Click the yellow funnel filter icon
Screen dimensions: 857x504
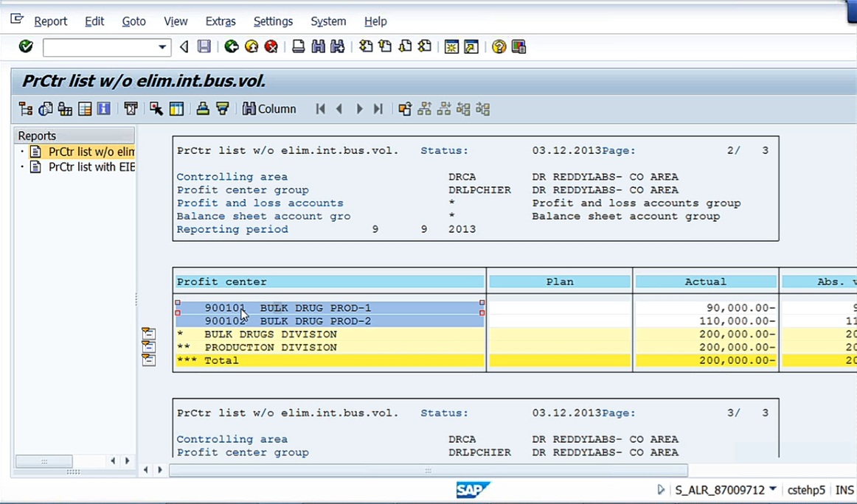pyautogui.click(x=223, y=109)
